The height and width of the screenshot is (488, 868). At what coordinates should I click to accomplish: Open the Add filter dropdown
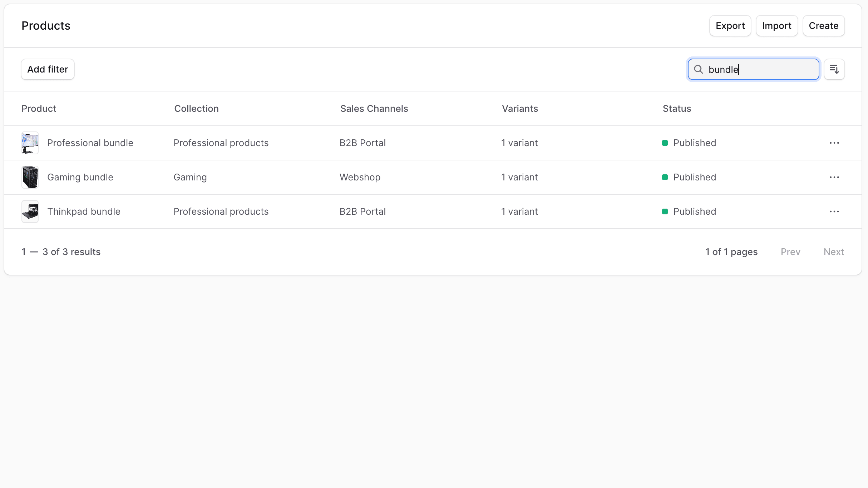click(48, 69)
